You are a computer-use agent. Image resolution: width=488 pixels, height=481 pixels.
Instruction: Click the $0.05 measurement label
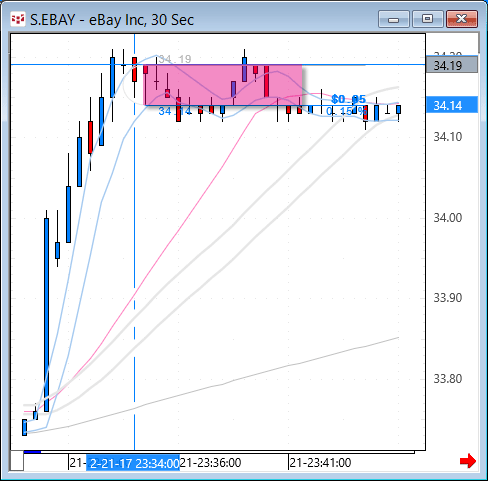[x=349, y=99]
